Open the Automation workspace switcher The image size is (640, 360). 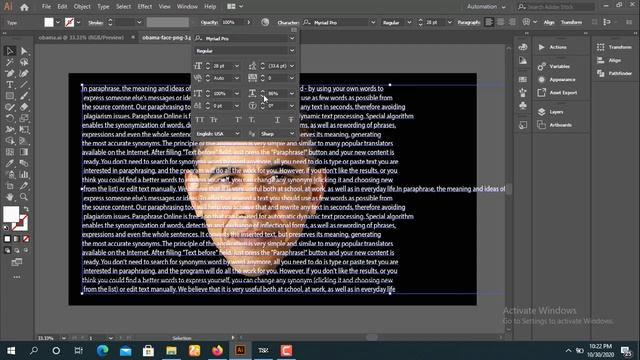(486, 7)
